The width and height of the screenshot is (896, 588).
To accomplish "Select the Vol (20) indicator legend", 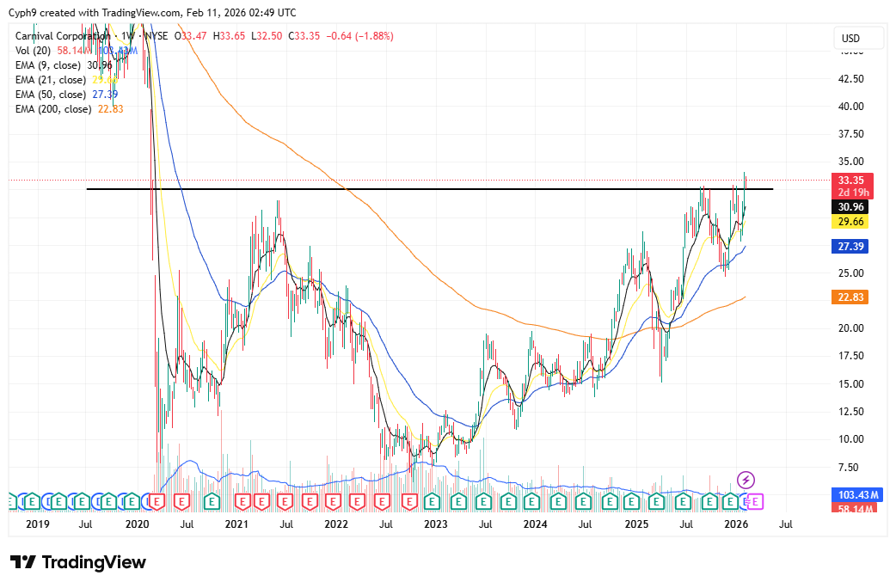I will pyautogui.click(x=33, y=51).
